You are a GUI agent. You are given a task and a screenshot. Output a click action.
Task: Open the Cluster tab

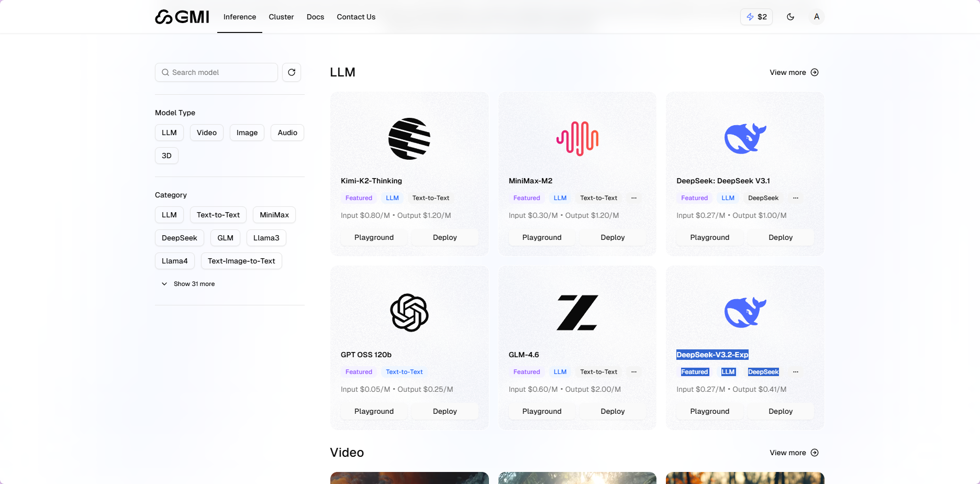point(281,17)
